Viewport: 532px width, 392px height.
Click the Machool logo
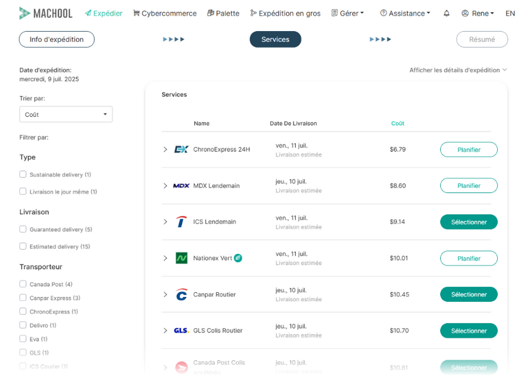coord(46,13)
